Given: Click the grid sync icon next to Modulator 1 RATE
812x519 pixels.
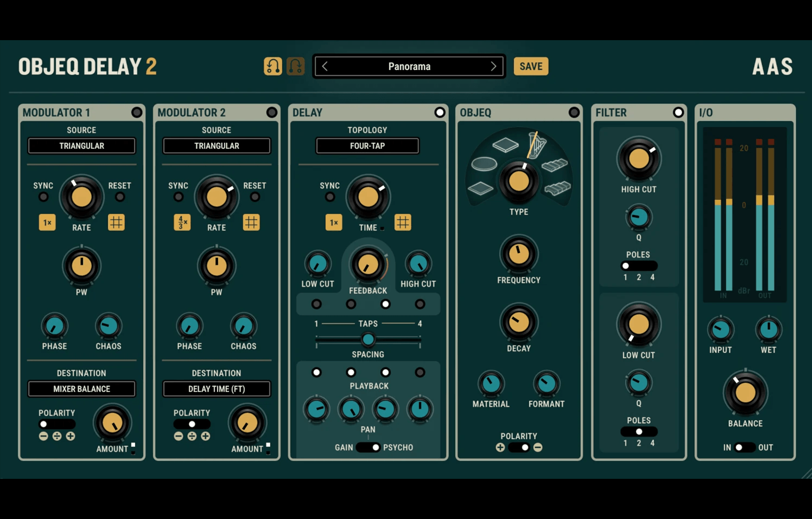Looking at the screenshot, I should click(117, 222).
